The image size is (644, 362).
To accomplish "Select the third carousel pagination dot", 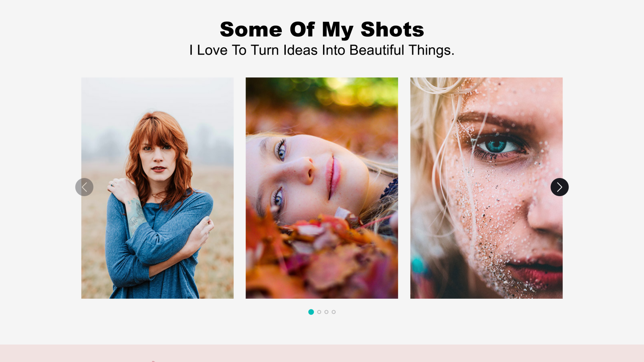I will pos(326,312).
